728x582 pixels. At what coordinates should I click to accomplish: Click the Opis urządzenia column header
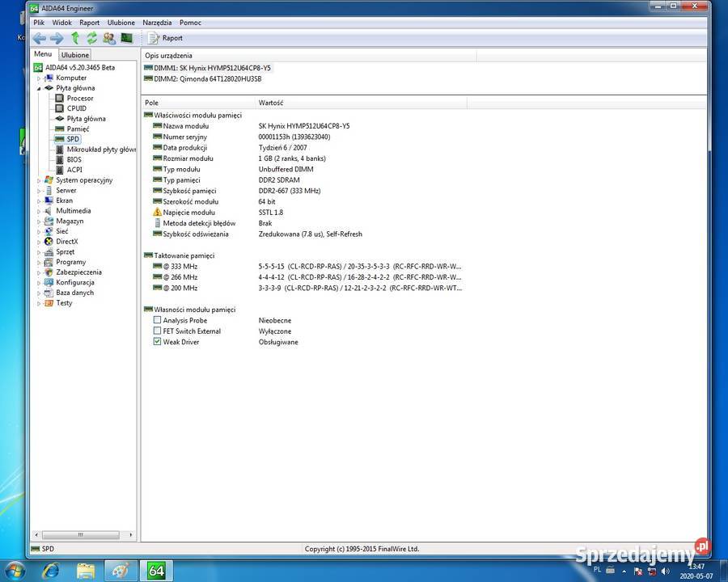[x=309, y=55]
